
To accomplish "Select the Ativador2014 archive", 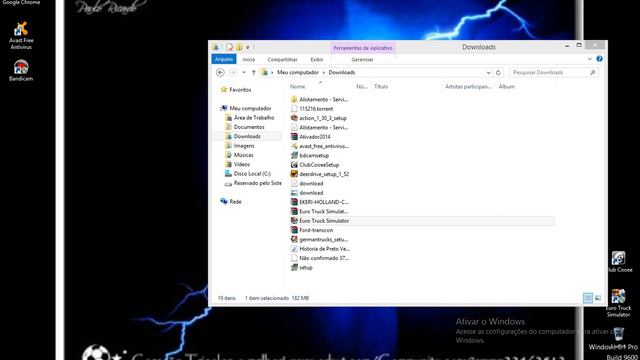I will 311,137.
